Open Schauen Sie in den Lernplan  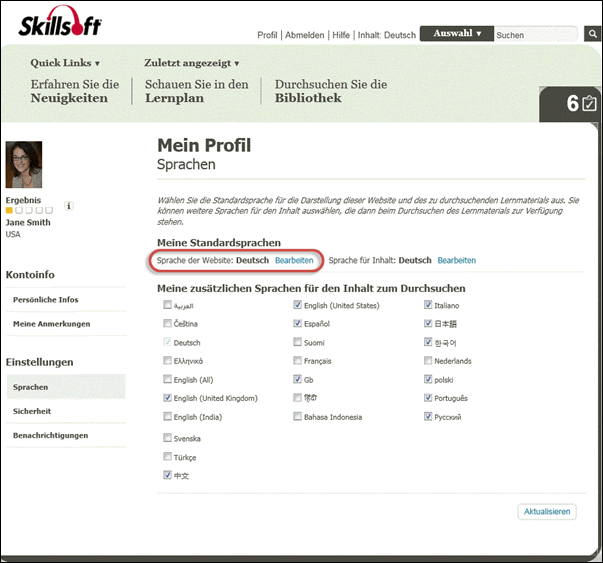pos(197,91)
